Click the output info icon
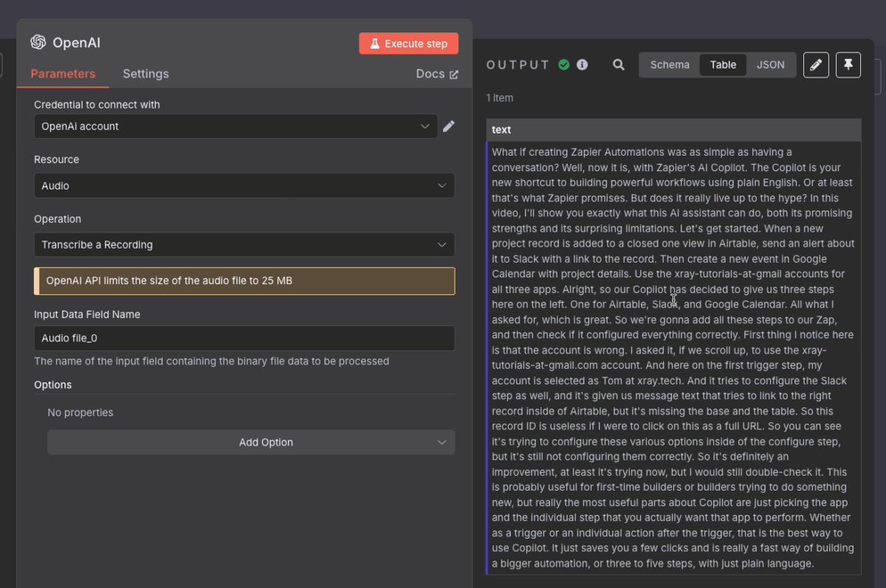 [583, 65]
